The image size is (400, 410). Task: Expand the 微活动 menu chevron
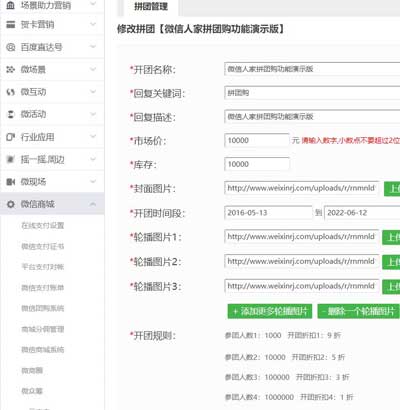click(93, 114)
